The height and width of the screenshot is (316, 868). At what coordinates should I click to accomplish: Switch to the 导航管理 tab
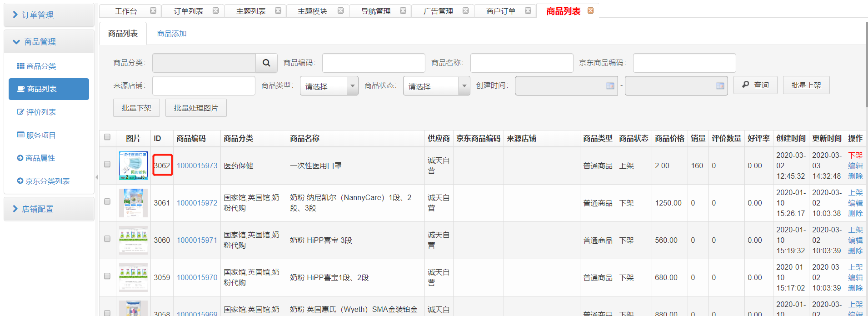376,11
